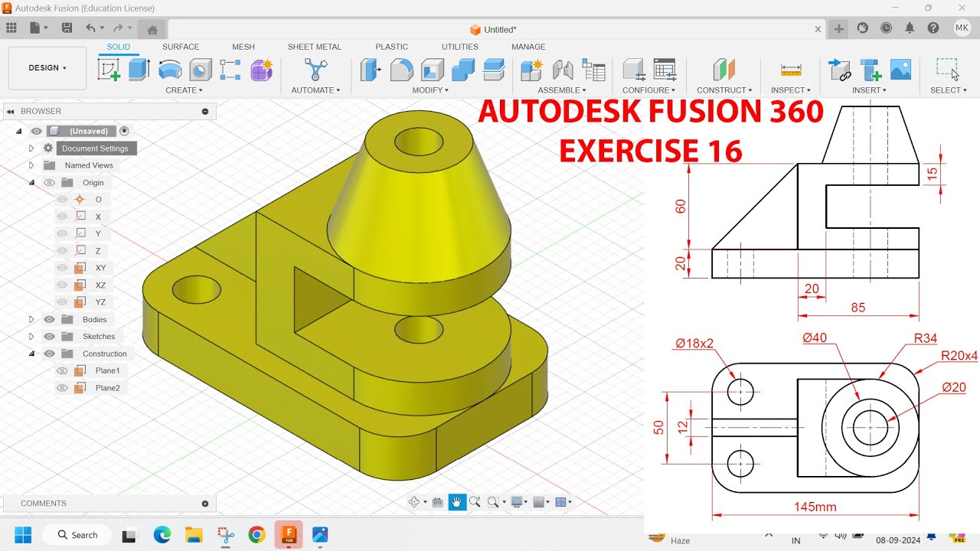The width and height of the screenshot is (980, 551).
Task: Open the MK user account button
Action: tap(962, 28)
